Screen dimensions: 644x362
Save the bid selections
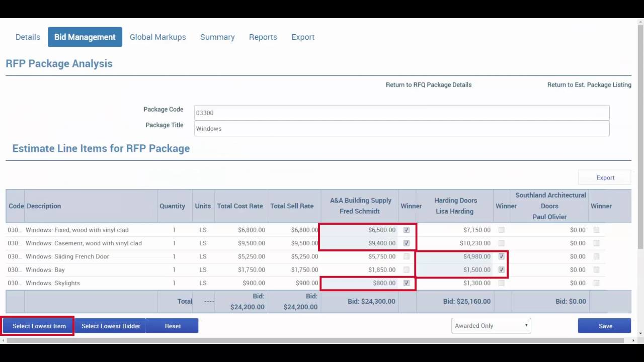[604, 326]
